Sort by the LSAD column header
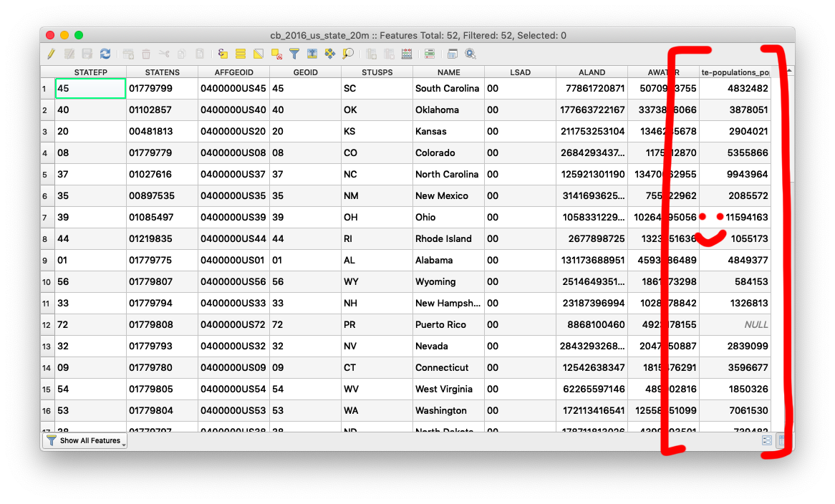Image resolution: width=835 pixels, height=504 pixels. [521, 72]
